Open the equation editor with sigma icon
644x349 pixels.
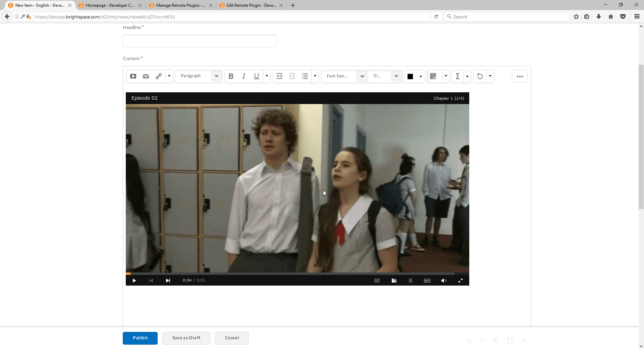coord(458,76)
